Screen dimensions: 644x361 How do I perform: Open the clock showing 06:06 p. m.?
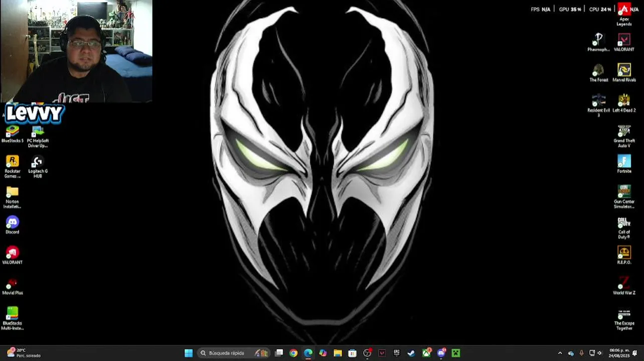pos(619,353)
